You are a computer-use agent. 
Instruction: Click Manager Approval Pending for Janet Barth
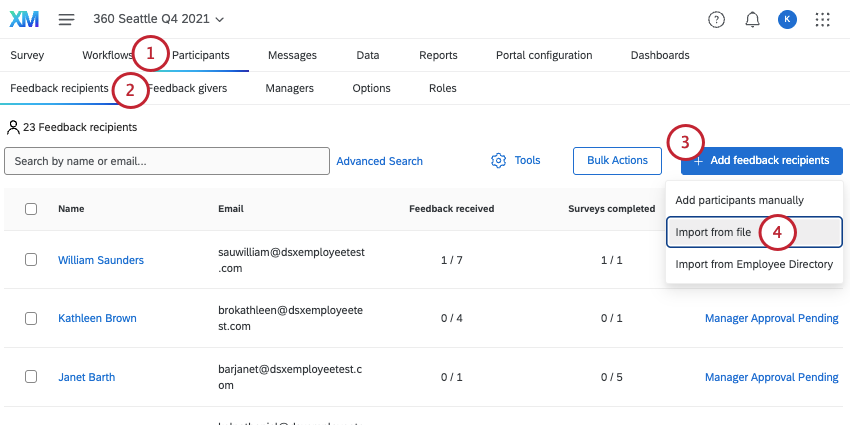pyautogui.click(x=771, y=377)
